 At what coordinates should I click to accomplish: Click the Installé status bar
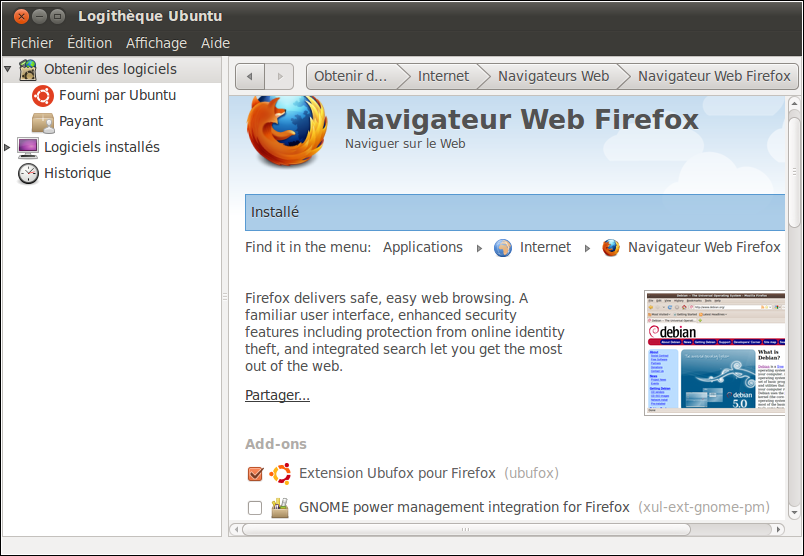(x=515, y=212)
